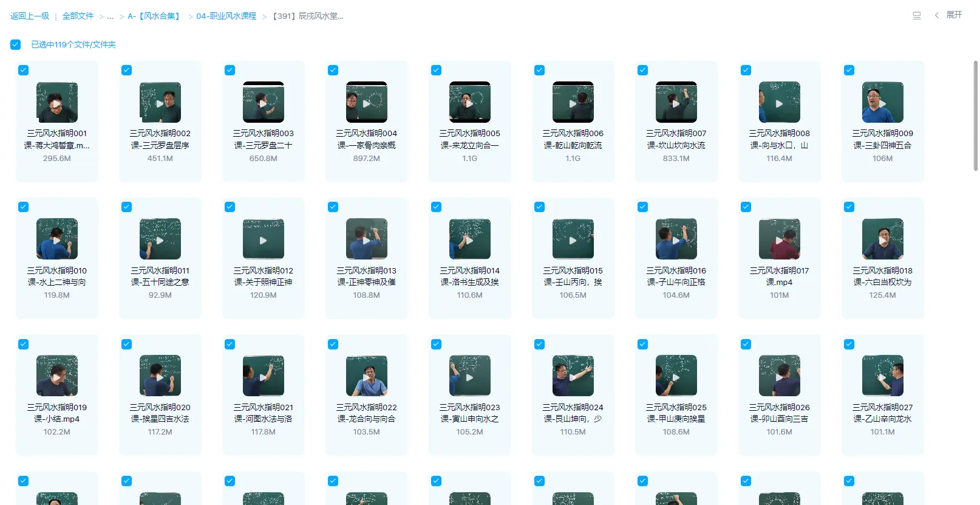Open the A-【风水合集】 breadcrumb

click(x=155, y=16)
